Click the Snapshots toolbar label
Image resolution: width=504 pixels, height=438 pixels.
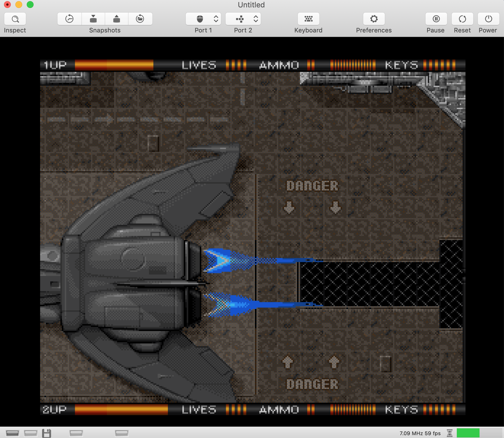coord(105,30)
